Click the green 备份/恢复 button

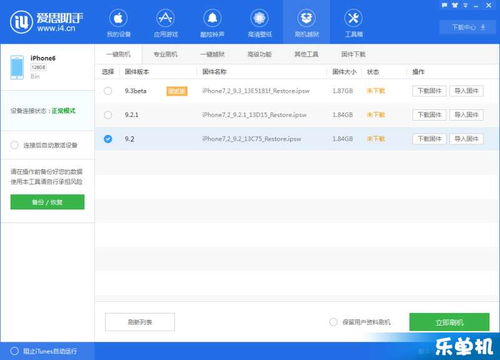coord(47,202)
